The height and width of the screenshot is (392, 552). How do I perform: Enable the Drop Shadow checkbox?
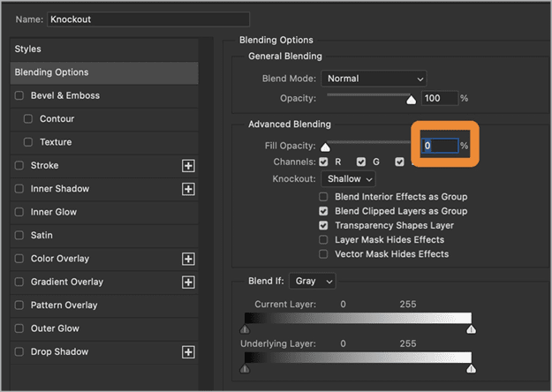click(19, 351)
